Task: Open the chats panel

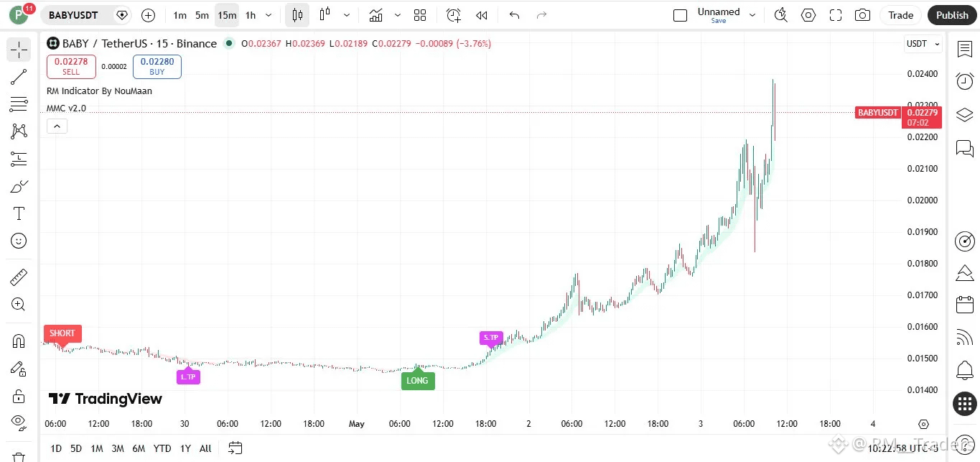Action: 964,148
